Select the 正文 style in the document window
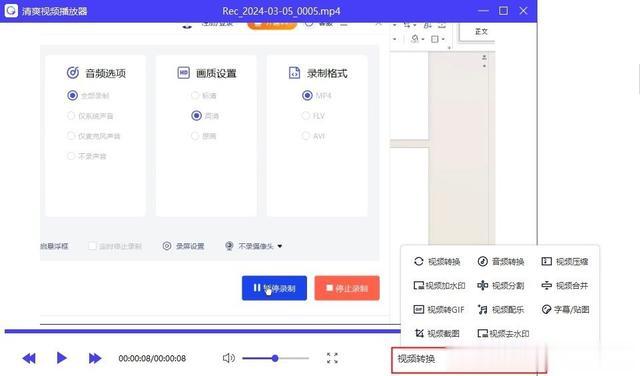The image size is (640, 376). 481,31
